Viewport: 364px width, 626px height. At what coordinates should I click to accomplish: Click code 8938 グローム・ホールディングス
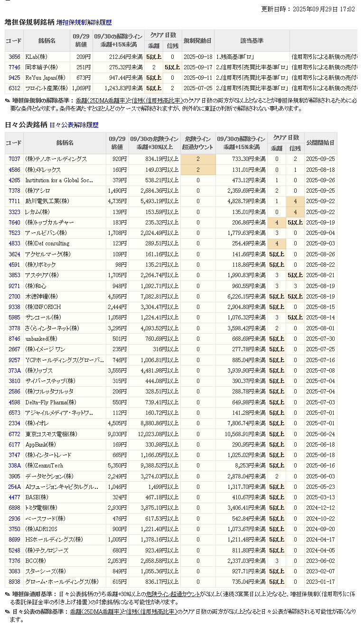point(14,581)
